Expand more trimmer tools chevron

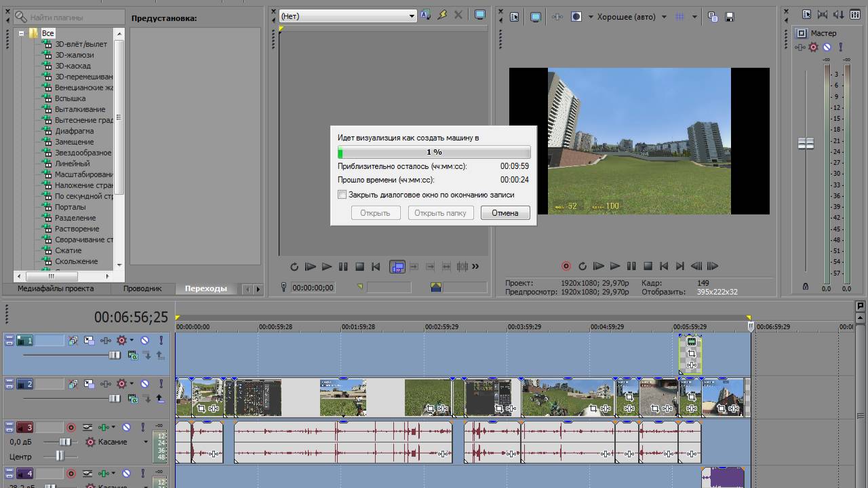pyautogui.click(x=475, y=267)
